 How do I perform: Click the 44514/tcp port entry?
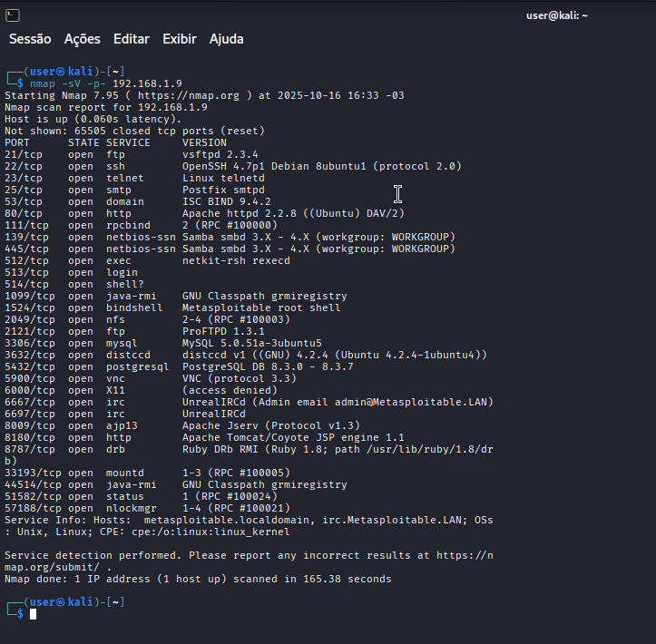click(33, 484)
